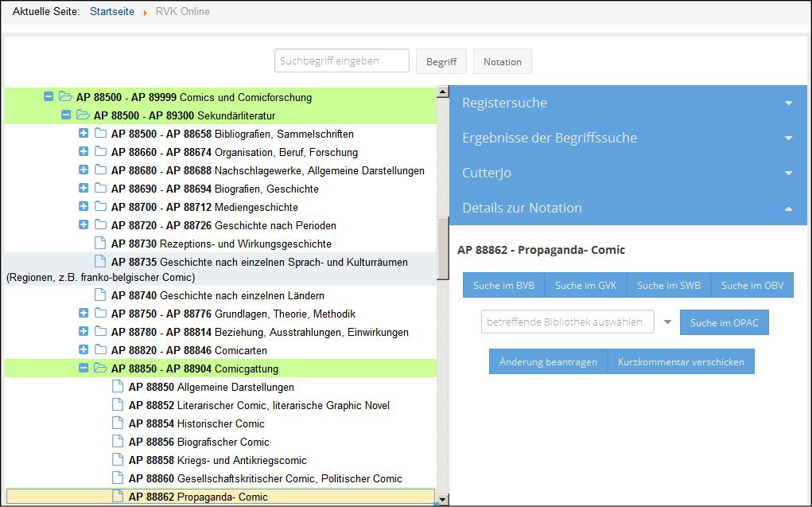Search this notation in GVK
Screen dimensions: 812x507
pyautogui.click(x=585, y=285)
